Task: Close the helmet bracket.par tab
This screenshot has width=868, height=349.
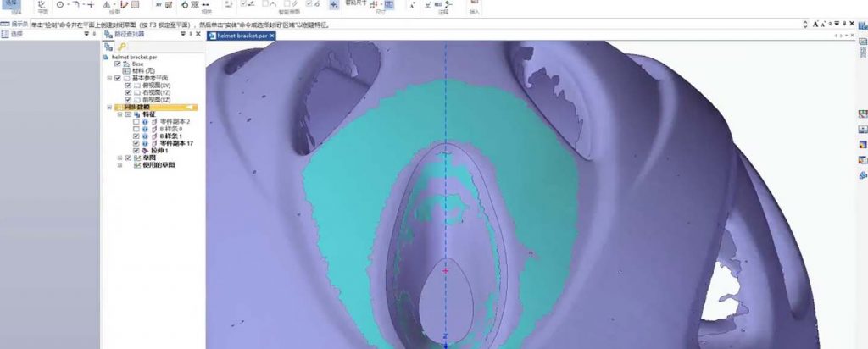Action: [x=272, y=36]
